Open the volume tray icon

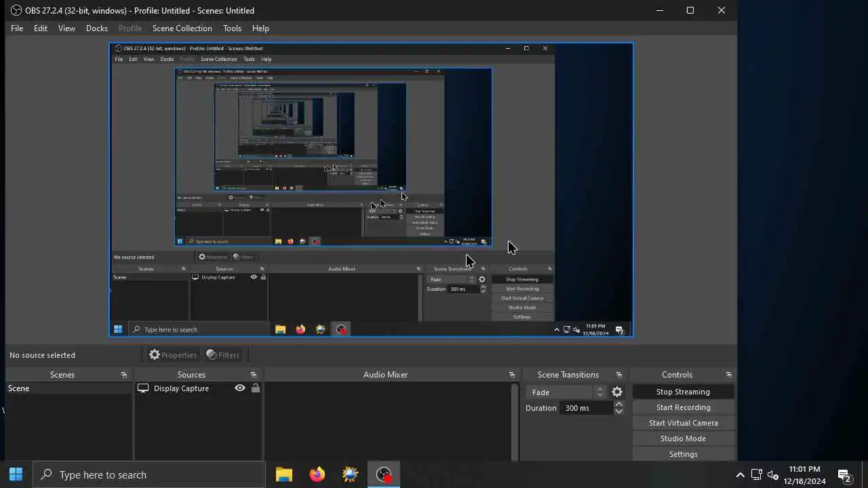[773, 475]
